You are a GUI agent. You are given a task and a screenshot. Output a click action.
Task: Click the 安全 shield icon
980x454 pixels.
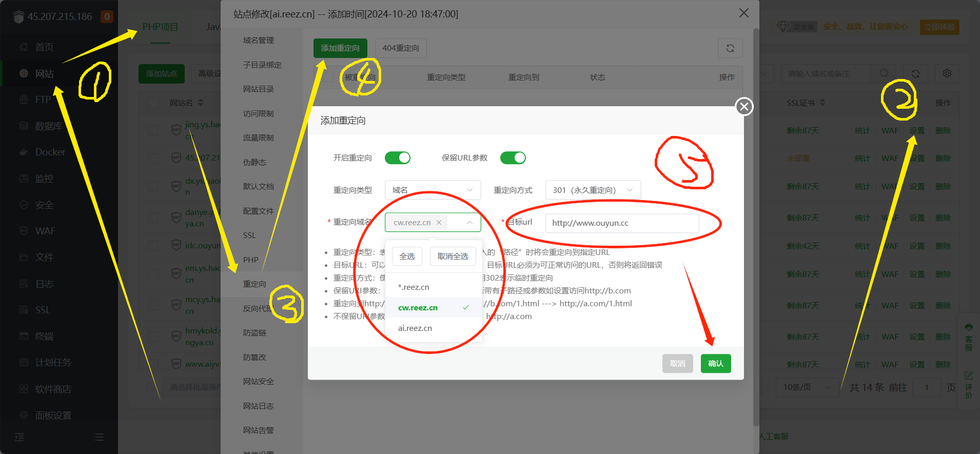[24, 205]
